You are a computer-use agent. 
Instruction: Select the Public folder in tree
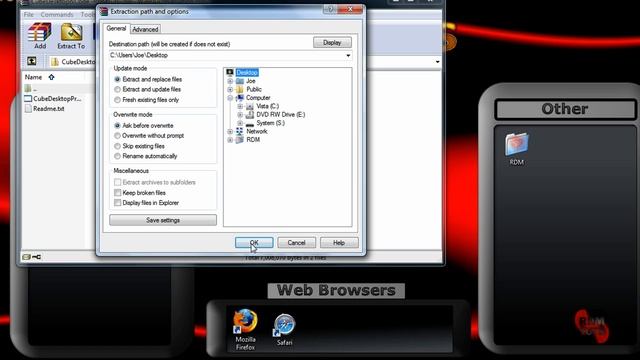pyautogui.click(x=253, y=89)
